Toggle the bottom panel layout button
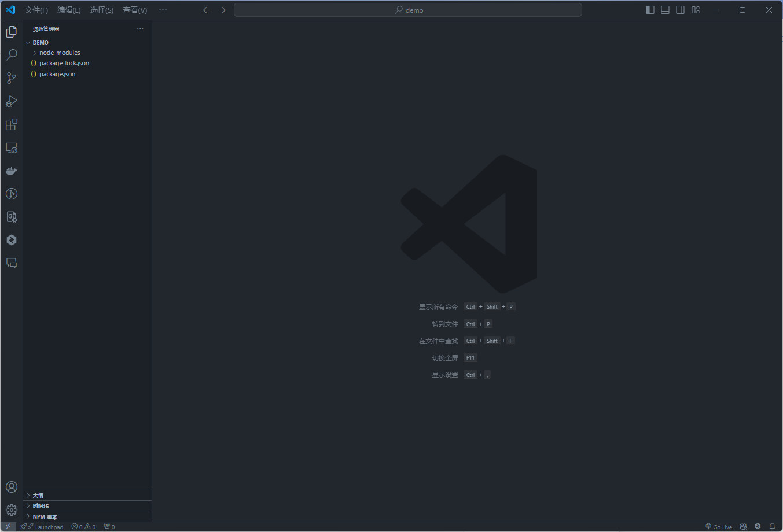This screenshot has height=532, width=783. (666, 10)
